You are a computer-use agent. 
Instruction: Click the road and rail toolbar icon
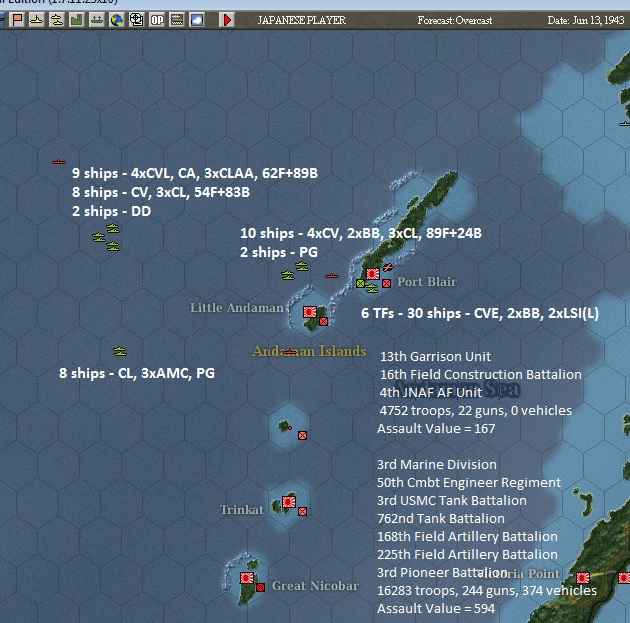pos(177,20)
